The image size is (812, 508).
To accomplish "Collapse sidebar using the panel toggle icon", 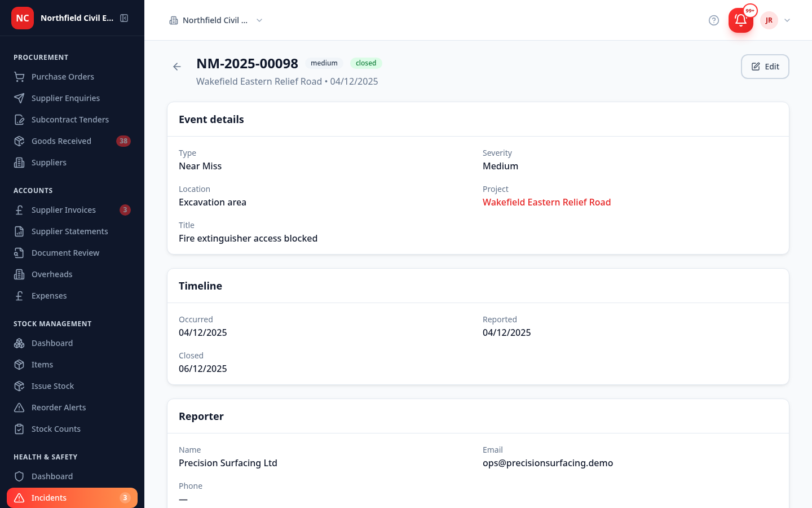I will pos(124,18).
